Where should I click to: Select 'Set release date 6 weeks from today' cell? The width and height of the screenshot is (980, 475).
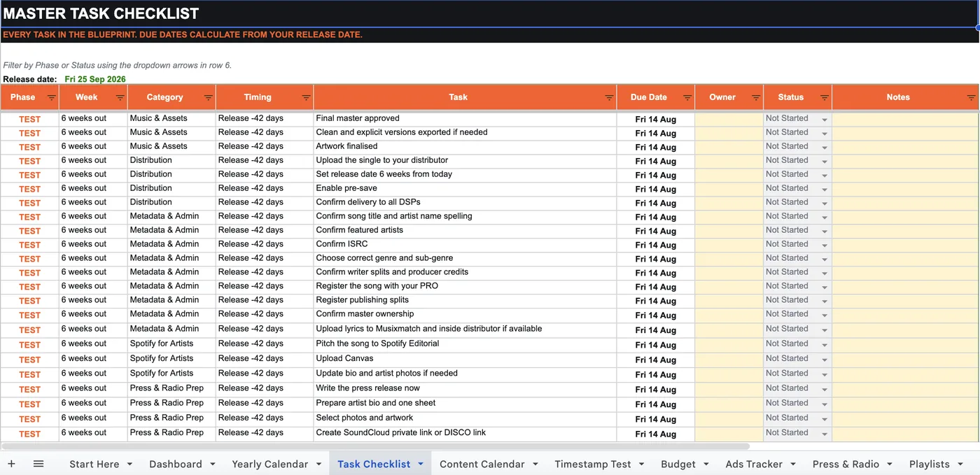click(465, 175)
